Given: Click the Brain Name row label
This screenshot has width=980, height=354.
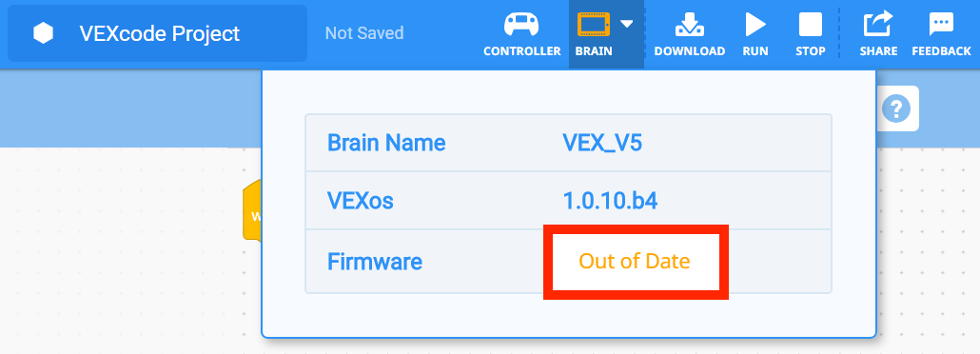Looking at the screenshot, I should (386, 144).
